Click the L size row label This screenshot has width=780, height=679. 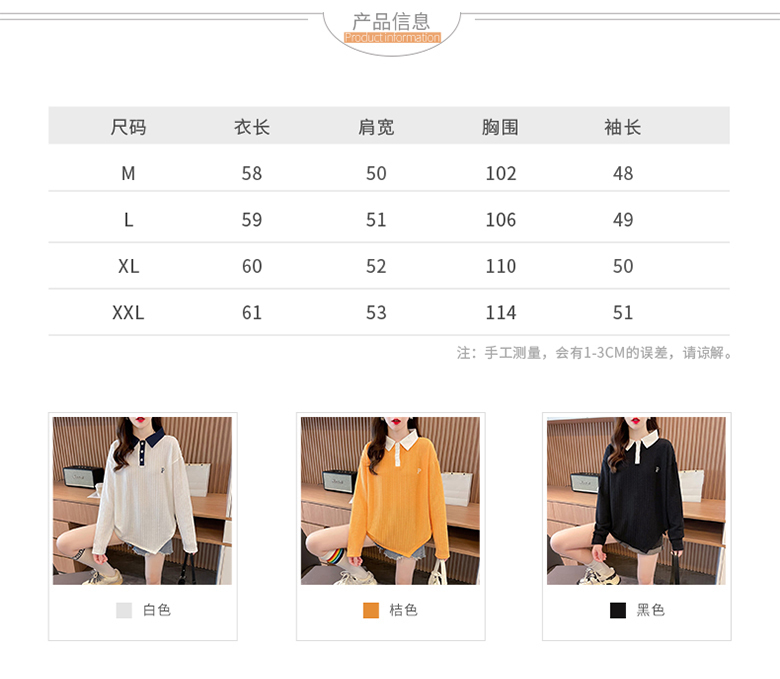point(128,220)
